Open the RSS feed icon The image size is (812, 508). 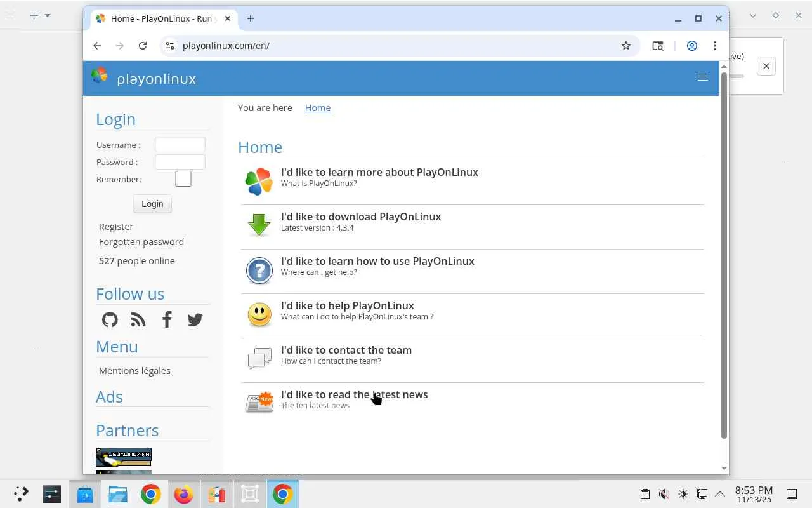click(138, 319)
